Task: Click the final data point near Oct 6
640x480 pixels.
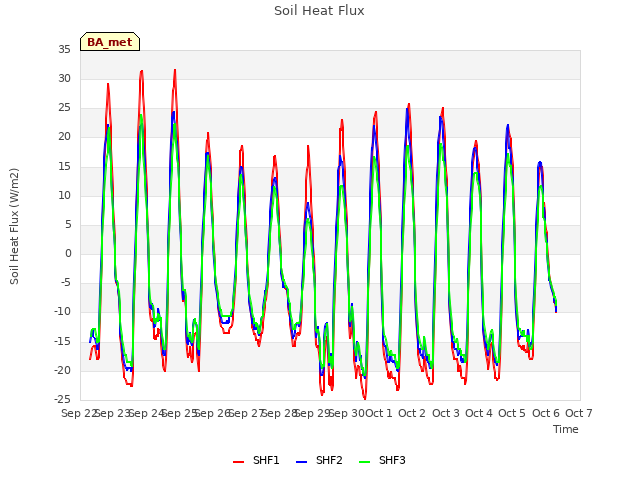Action: (x=556, y=312)
